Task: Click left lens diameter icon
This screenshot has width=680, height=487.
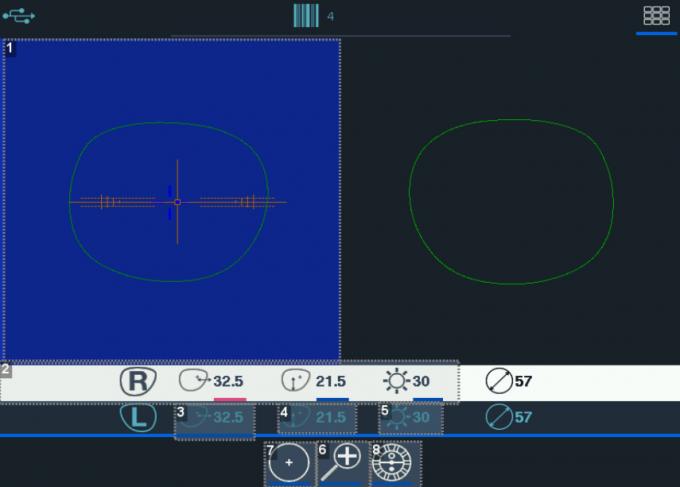Action: pos(499,417)
